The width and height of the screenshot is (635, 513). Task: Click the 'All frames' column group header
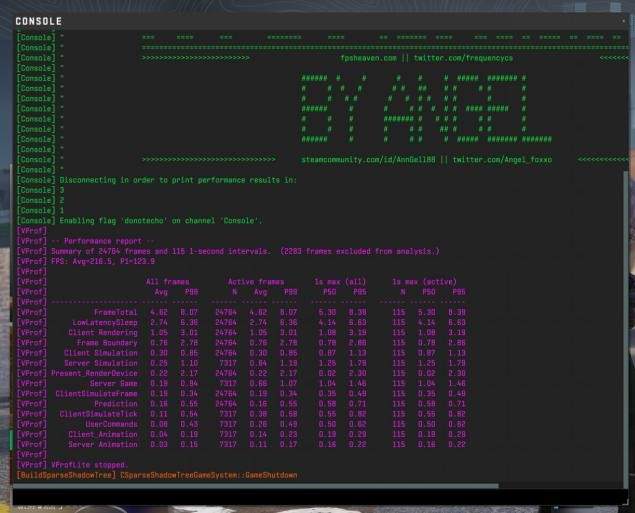pyautogui.click(x=168, y=282)
